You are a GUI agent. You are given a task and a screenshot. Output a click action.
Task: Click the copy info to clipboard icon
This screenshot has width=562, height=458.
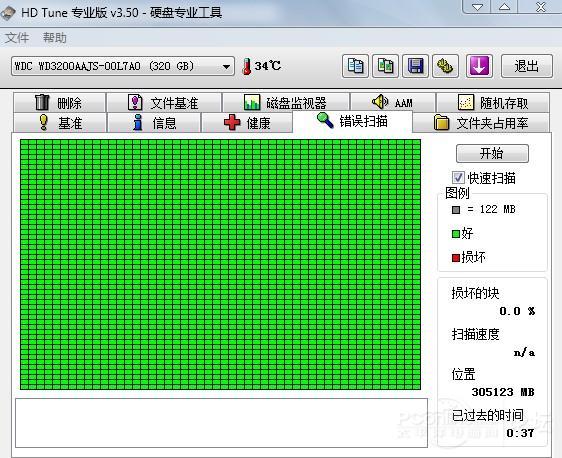(x=355, y=66)
